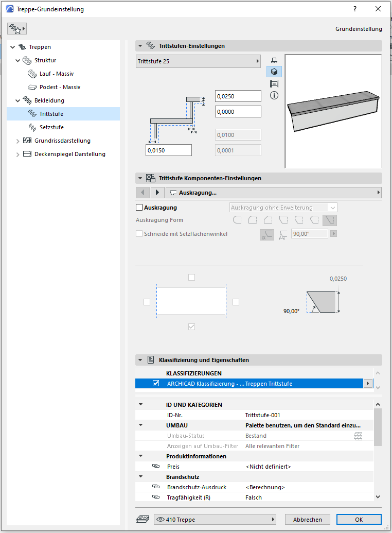Screen dimensions: 392x533
Task: Click the info icon beside preview
Action: (x=274, y=95)
